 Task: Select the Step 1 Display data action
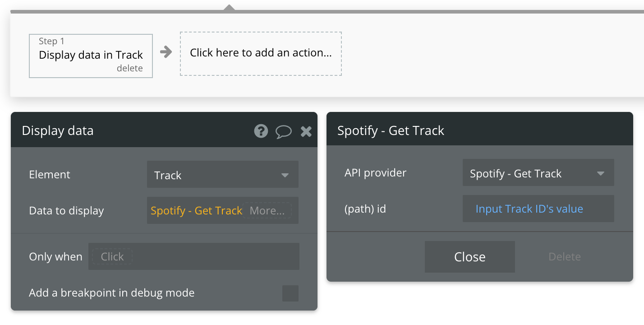point(91,55)
